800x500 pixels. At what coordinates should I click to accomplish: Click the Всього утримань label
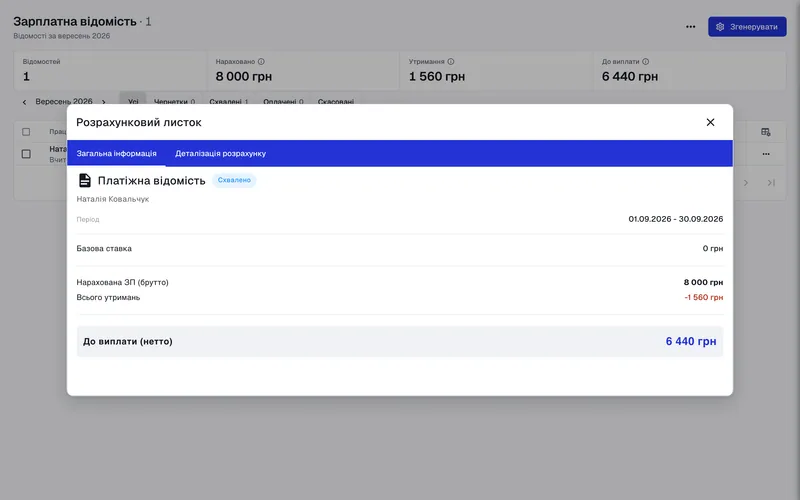click(x=108, y=297)
